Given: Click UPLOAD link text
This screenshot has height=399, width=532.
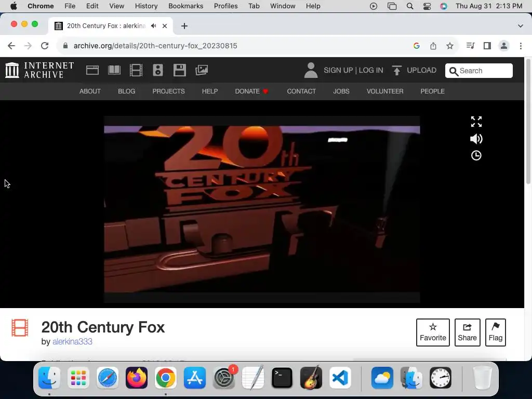Looking at the screenshot, I should tap(422, 70).
